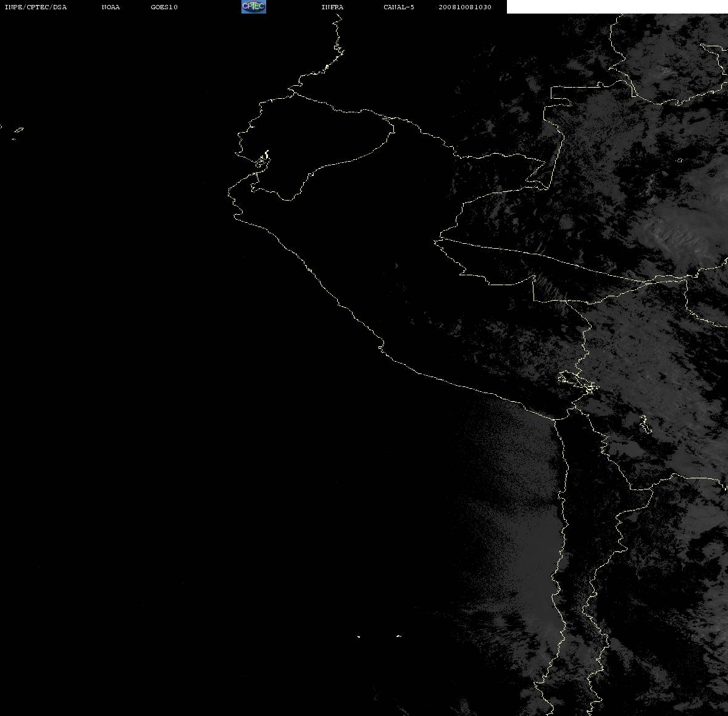
Task: Click the CPTEC logo in header
Action: [x=254, y=7]
